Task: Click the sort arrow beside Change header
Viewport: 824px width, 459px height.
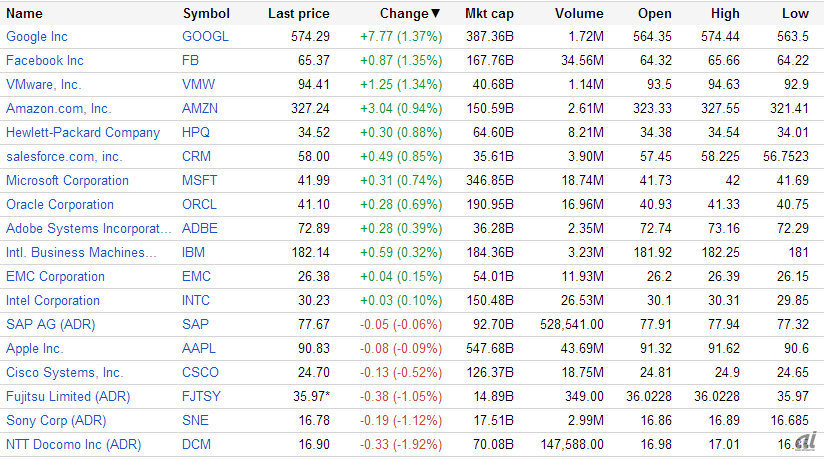Action: (x=435, y=14)
